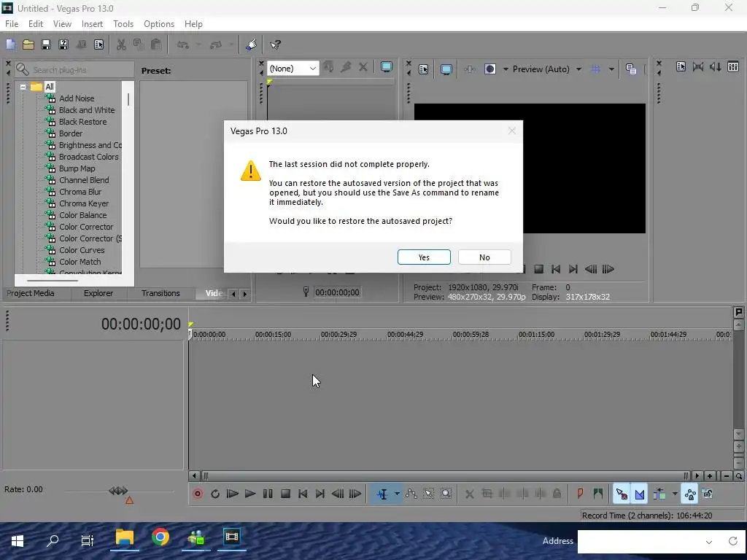Select the Color Curves plug-in
The width and height of the screenshot is (747, 560).
click(x=82, y=250)
